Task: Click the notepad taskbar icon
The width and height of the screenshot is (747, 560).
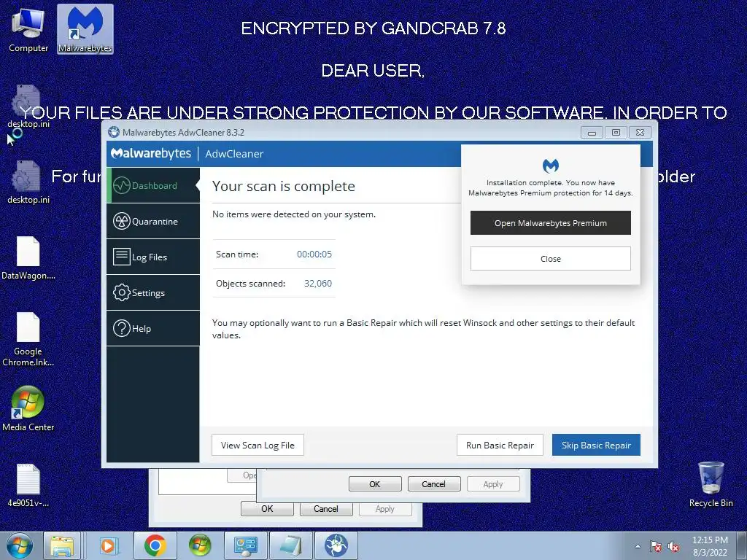Action: pos(291,545)
